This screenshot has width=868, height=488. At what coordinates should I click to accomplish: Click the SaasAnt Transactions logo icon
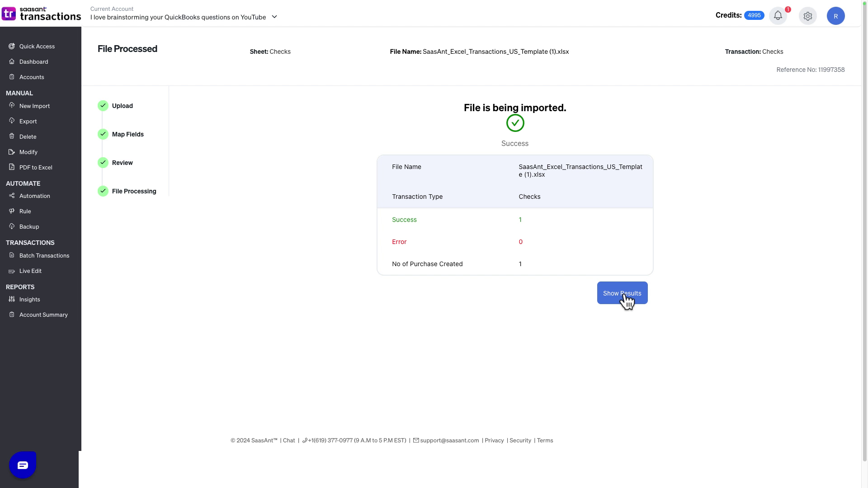(9, 14)
